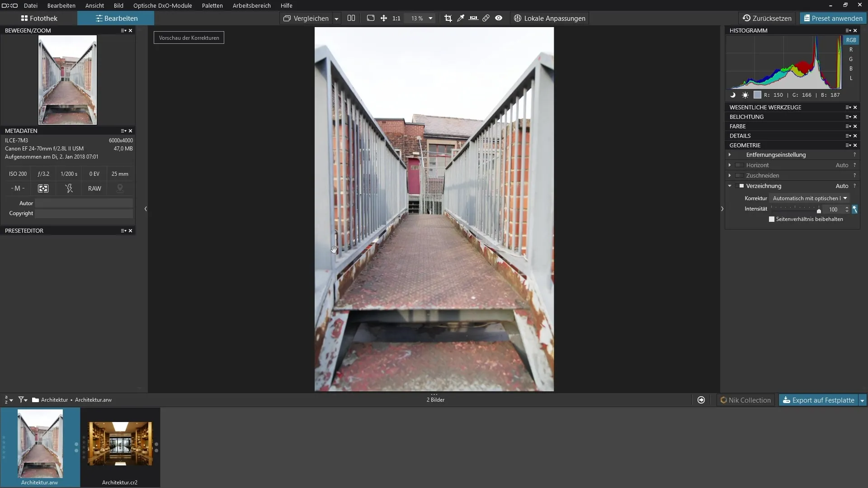Expand the Details palette
Viewport: 868px width, 488px height.
[740, 136]
